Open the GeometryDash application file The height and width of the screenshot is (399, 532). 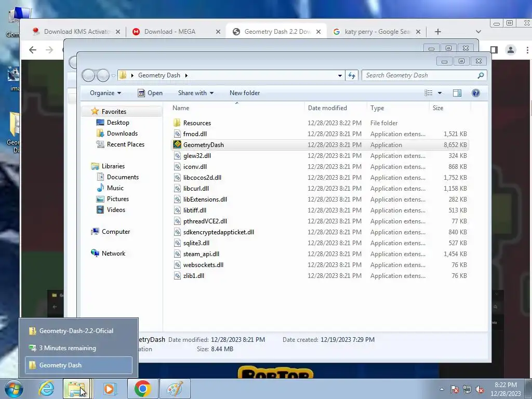(x=203, y=145)
